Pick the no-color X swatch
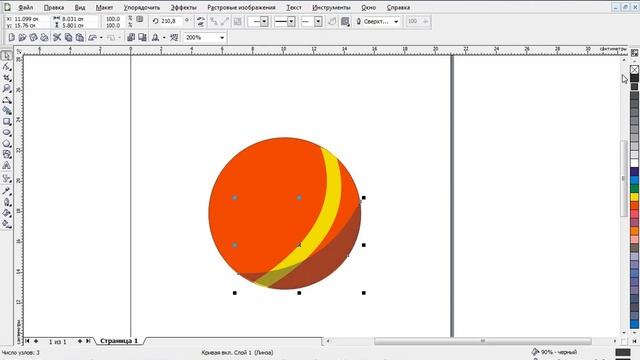 [634, 69]
